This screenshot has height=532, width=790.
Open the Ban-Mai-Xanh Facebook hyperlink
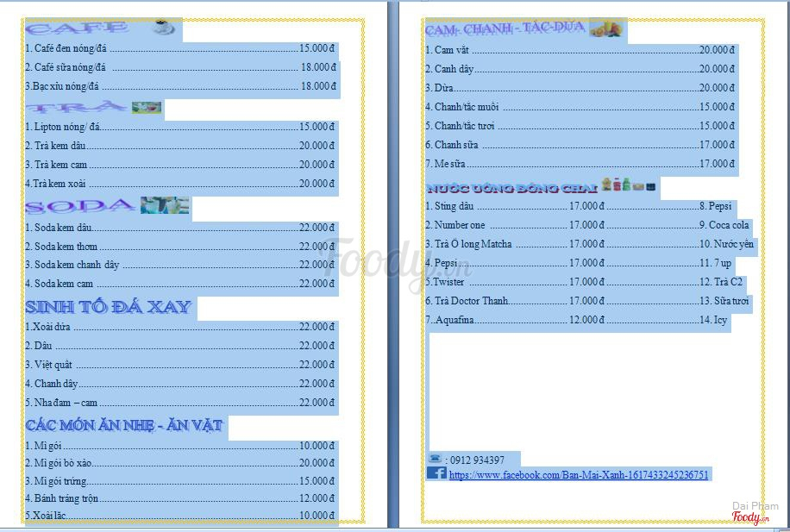(x=579, y=474)
